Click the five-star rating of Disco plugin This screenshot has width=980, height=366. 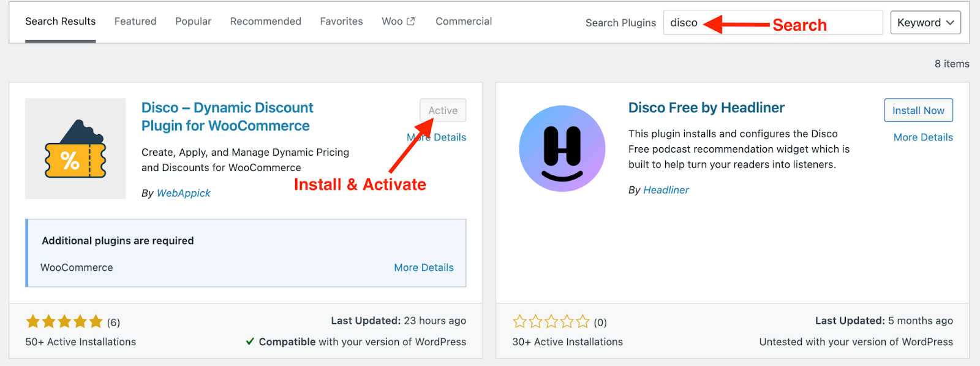[64, 322]
